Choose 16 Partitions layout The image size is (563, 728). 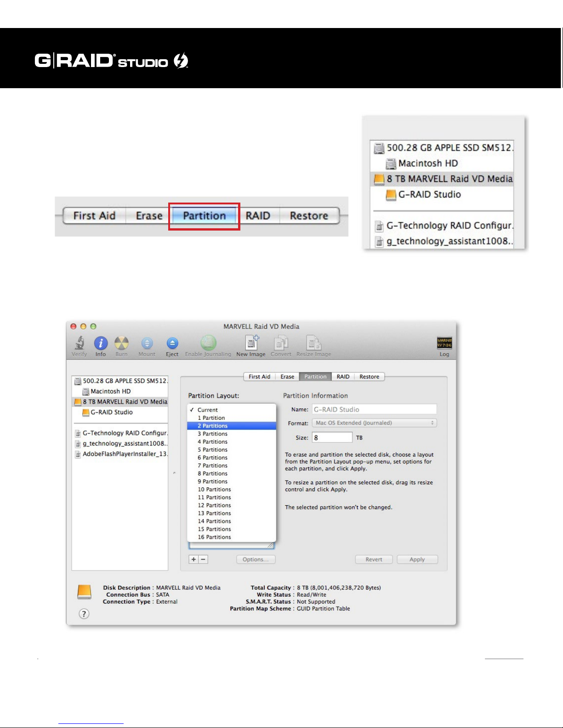(x=232, y=537)
